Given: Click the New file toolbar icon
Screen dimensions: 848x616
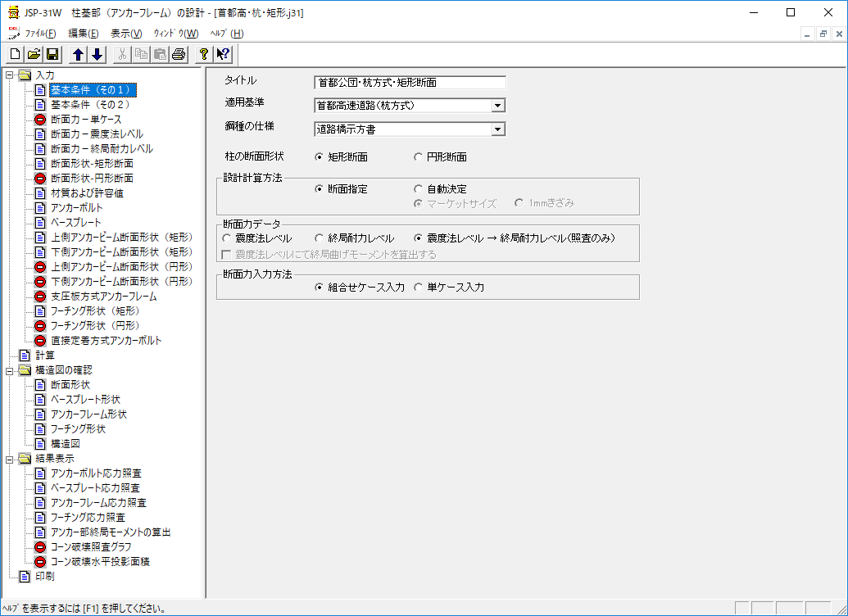Looking at the screenshot, I should 15,55.
